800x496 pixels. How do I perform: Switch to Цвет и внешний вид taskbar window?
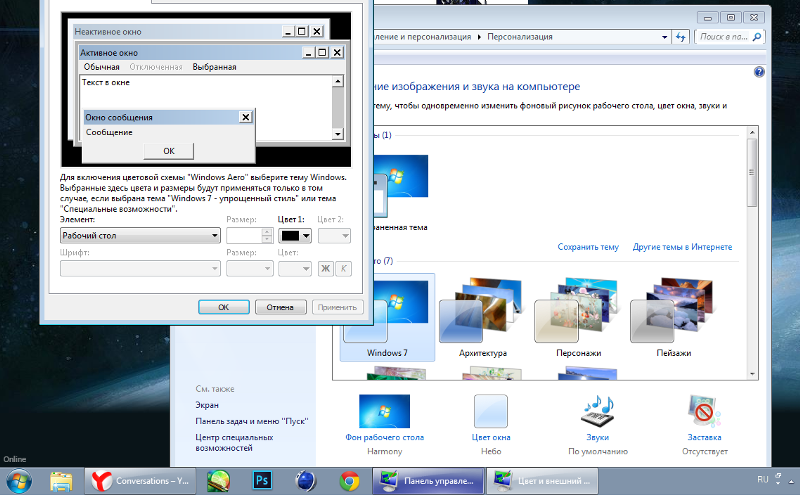click(x=542, y=481)
